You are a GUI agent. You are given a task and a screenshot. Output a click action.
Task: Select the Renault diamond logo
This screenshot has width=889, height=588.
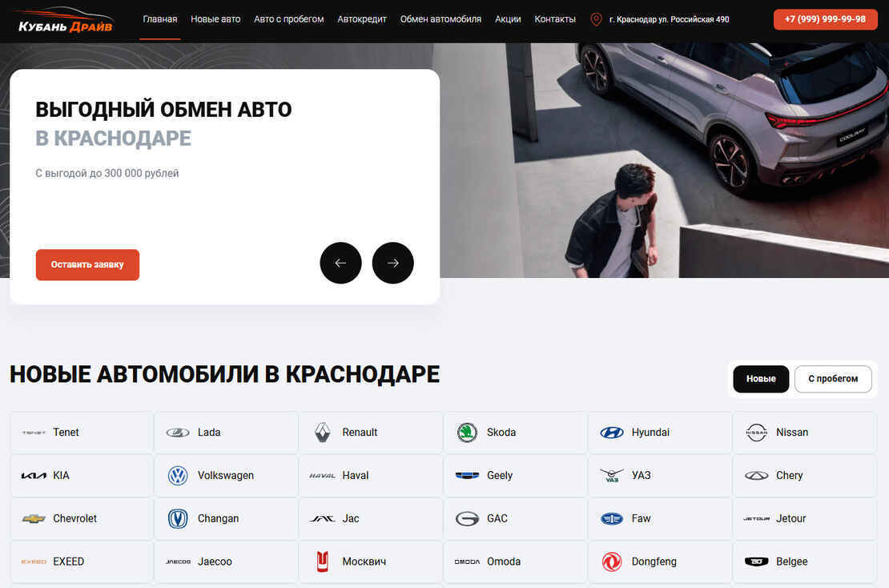pos(322,433)
